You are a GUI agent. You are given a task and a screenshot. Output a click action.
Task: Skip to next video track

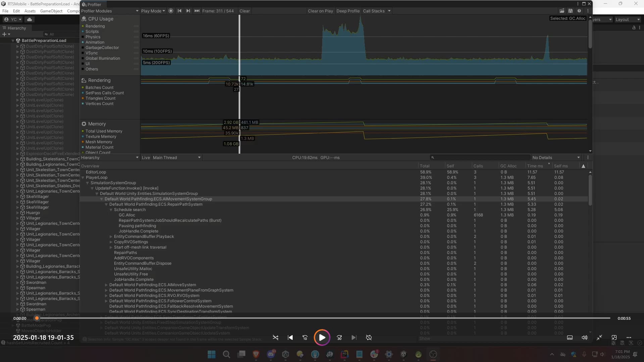coord(354,338)
